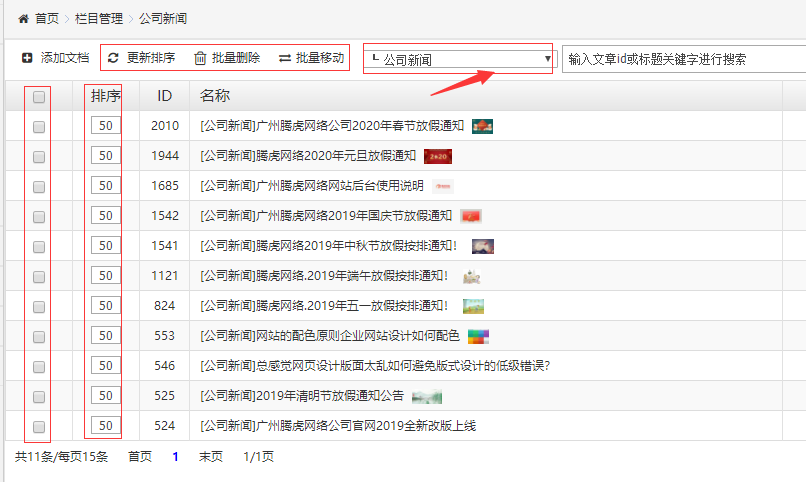Click 栏目管理 in the breadcrumb
Screen dimensions: 806x482
[98, 19]
